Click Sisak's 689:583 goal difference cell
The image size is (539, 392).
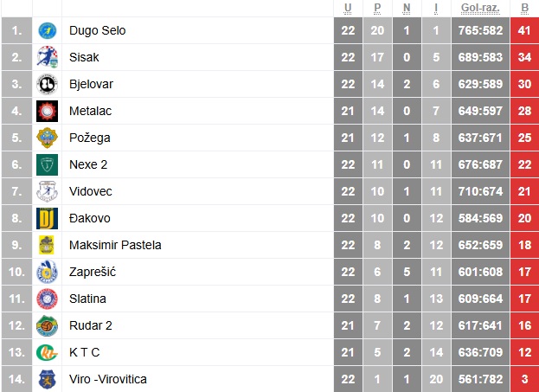(x=480, y=57)
